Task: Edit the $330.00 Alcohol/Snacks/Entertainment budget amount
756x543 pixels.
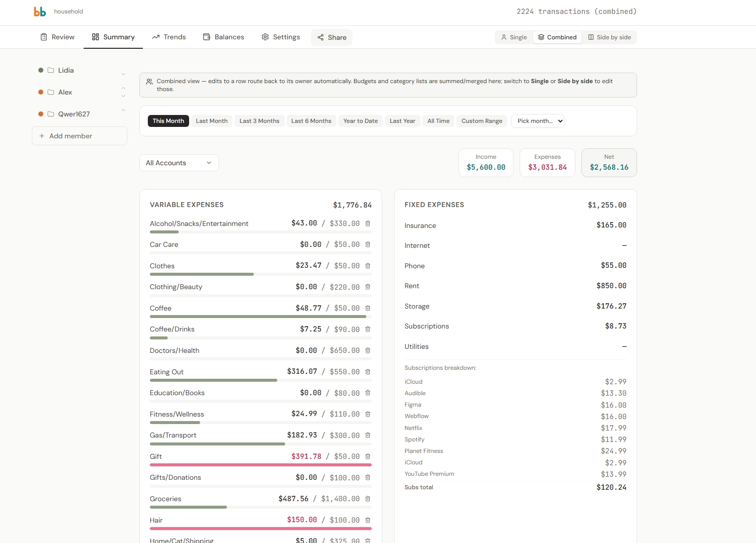Action: (345, 223)
